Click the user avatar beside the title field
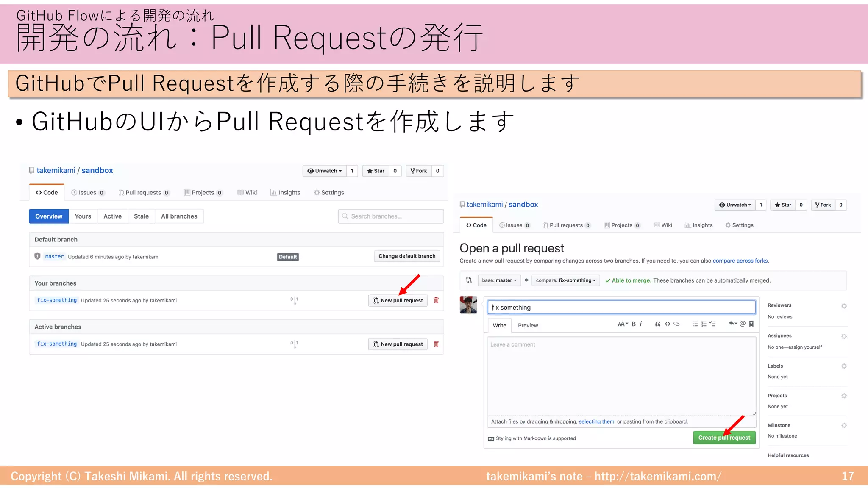The image size is (868, 488). pos(468,305)
